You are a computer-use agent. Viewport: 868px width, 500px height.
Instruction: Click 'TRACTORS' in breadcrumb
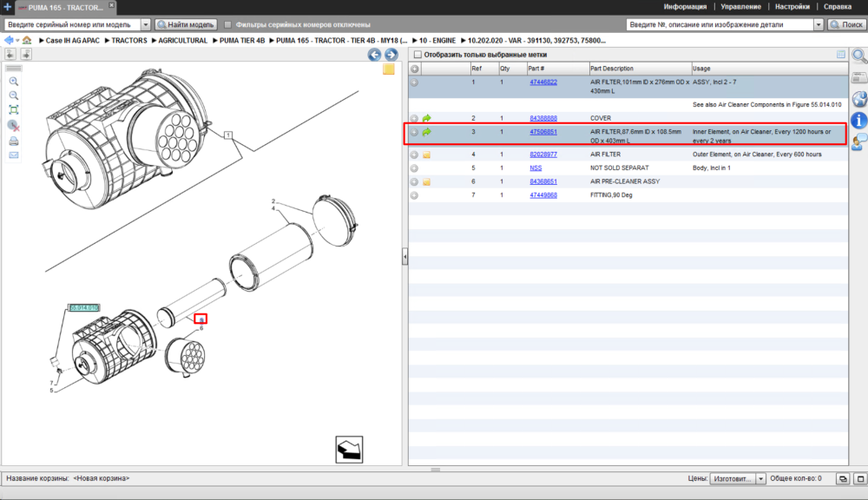point(129,41)
